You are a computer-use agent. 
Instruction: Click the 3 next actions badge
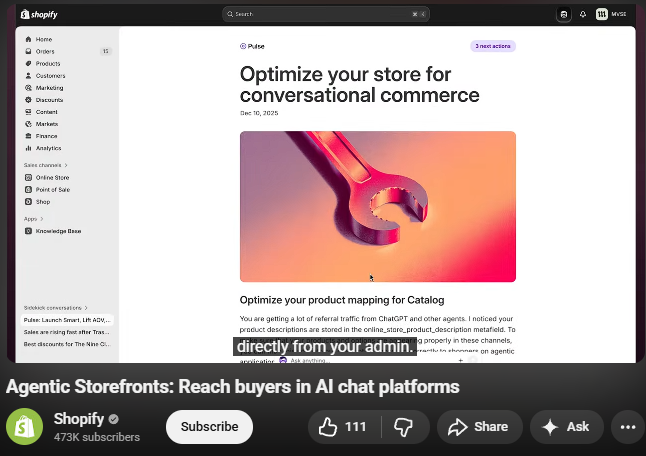492,46
